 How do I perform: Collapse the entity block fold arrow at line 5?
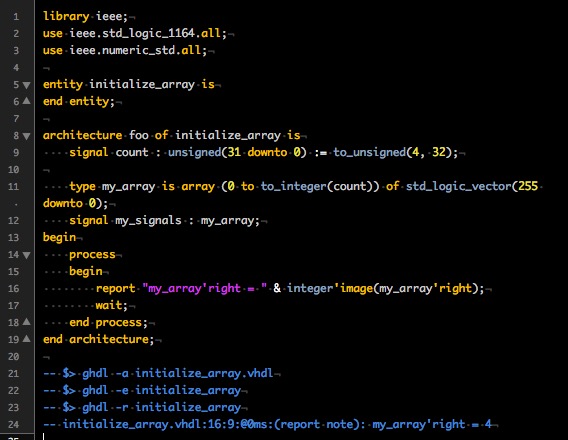tap(26, 85)
